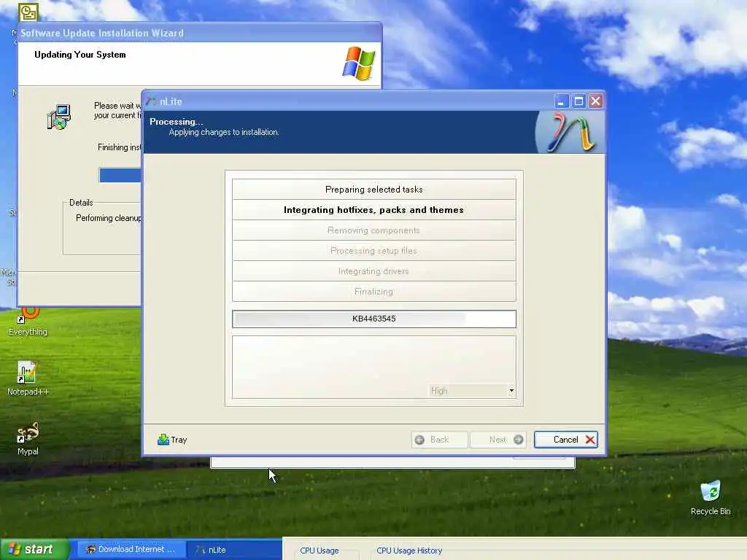Click the Details group label
The width and height of the screenshot is (747, 560).
(81, 203)
